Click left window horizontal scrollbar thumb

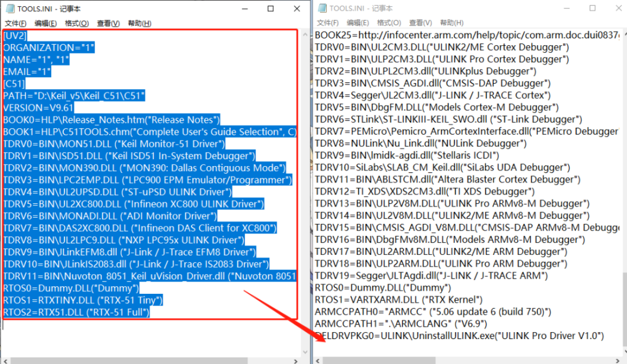coord(129,361)
